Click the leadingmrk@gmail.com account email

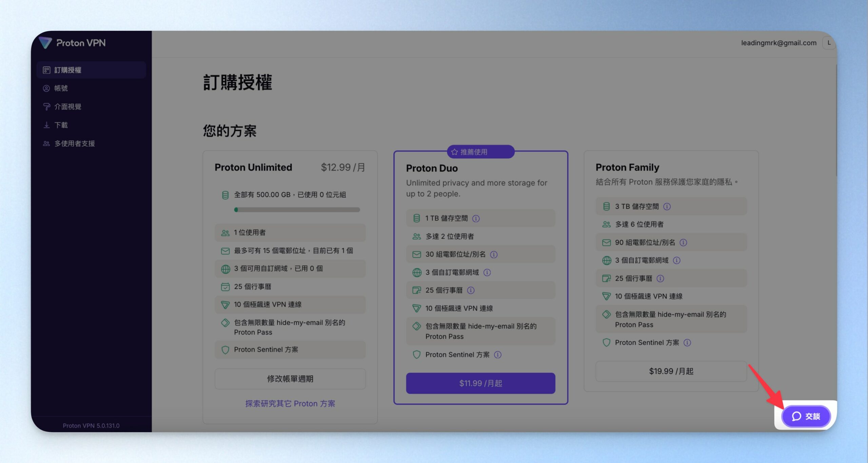click(x=778, y=43)
